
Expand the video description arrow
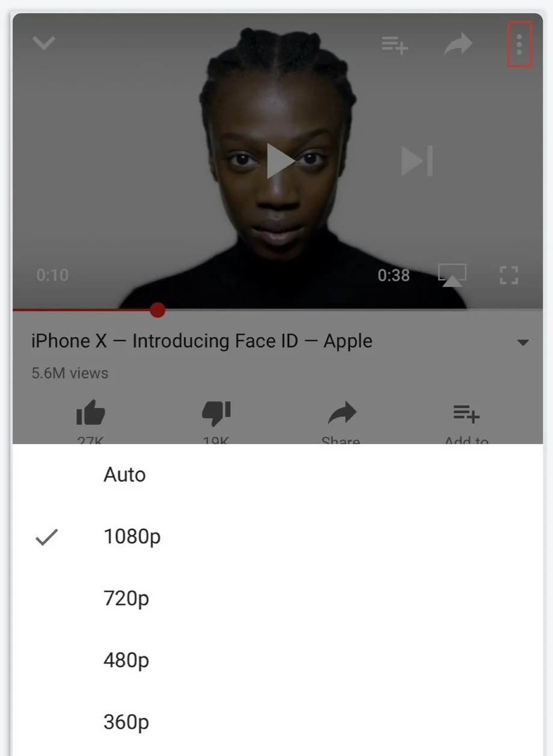523,343
